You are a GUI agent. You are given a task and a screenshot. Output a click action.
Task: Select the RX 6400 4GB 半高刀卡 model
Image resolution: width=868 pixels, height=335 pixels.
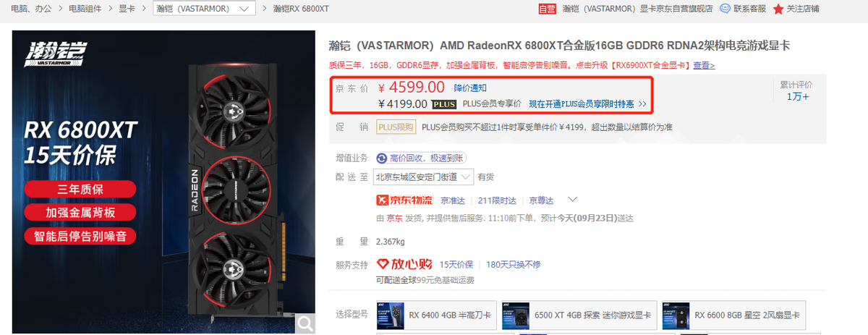coord(436,315)
